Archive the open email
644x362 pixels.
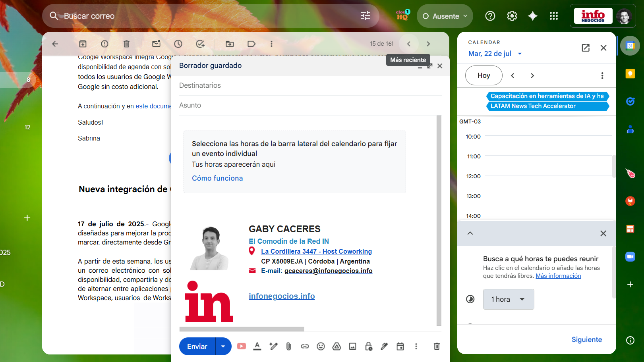tap(83, 44)
